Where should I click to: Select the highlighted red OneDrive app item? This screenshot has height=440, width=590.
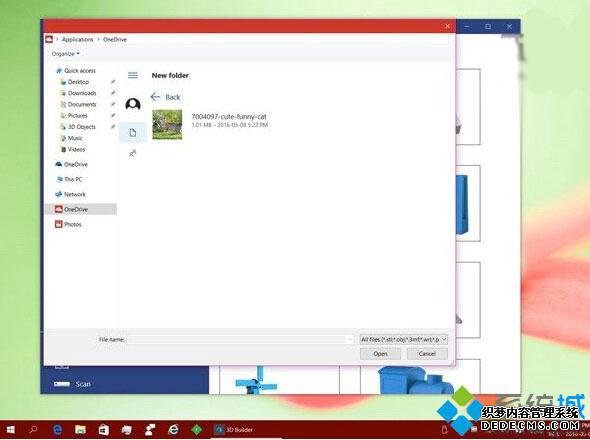coord(81,209)
